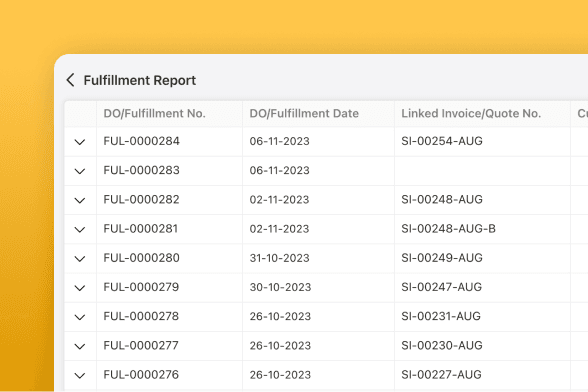Expand row FUL-0000281

tap(80, 230)
